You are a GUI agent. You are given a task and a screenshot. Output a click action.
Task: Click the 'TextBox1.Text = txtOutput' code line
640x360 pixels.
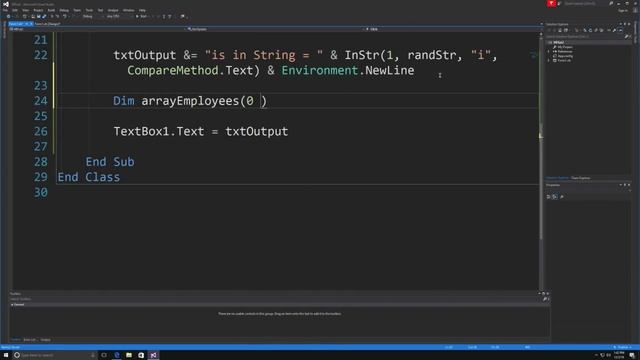click(200, 131)
